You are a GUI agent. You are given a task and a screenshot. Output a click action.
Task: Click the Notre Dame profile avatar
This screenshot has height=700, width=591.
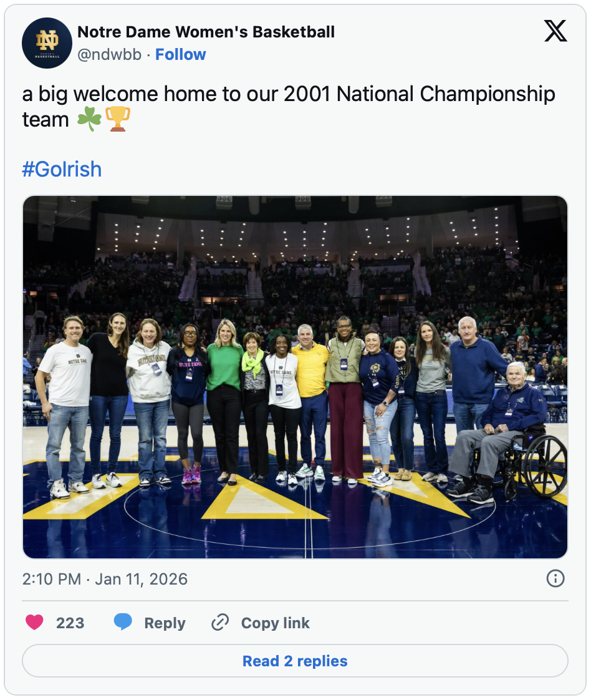coord(47,43)
